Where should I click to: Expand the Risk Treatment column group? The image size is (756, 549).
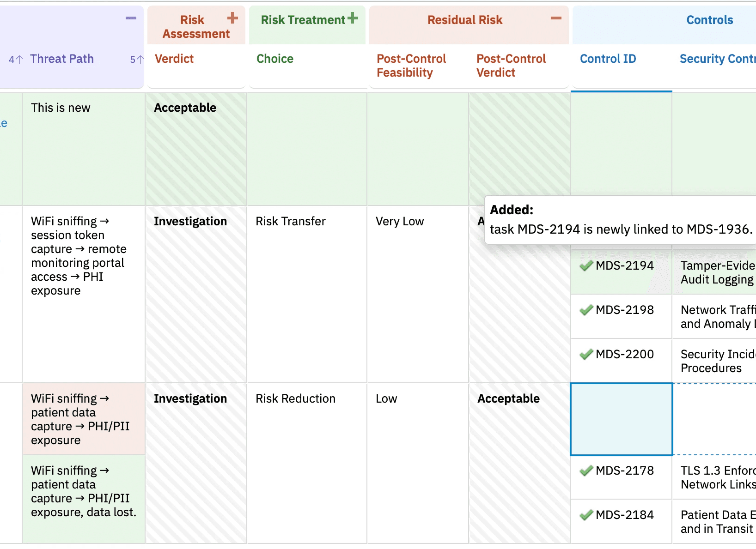tap(353, 18)
